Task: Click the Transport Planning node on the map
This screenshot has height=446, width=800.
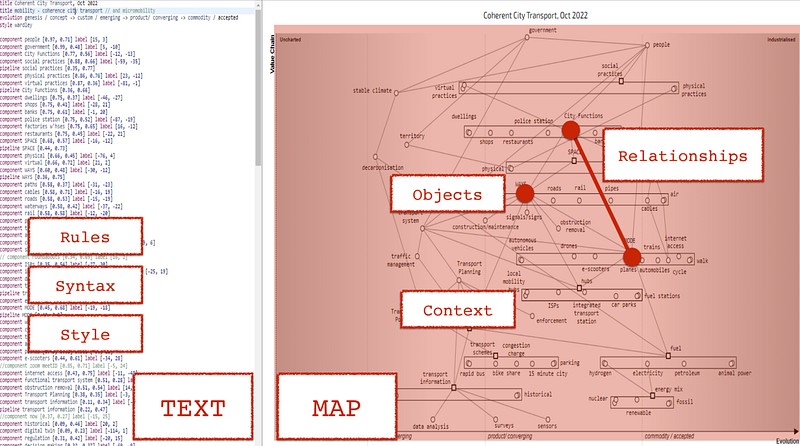Action: point(459,280)
